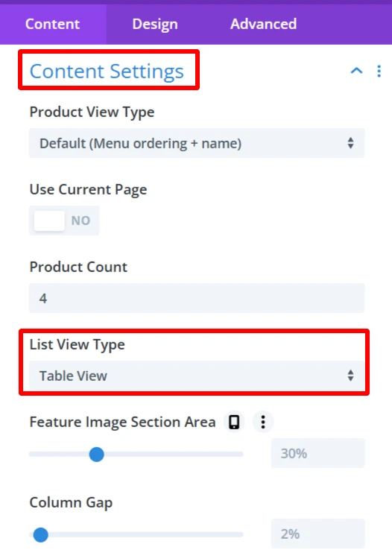The image size is (392, 550).
Task: Open List View Type dropdown showing Table View
Action: (x=197, y=376)
